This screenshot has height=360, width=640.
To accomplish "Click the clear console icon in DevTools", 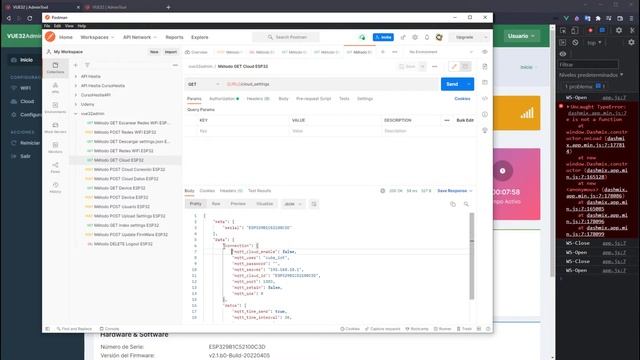I will (x=575, y=42).
